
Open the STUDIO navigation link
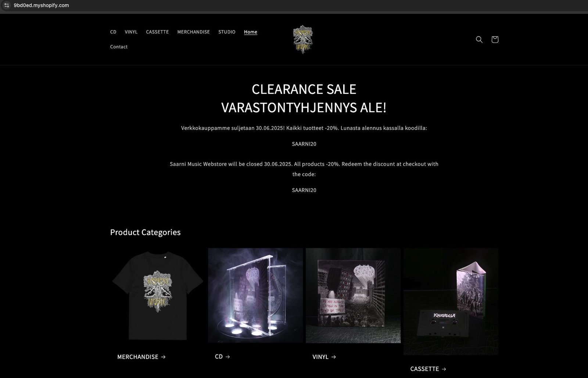227,32
